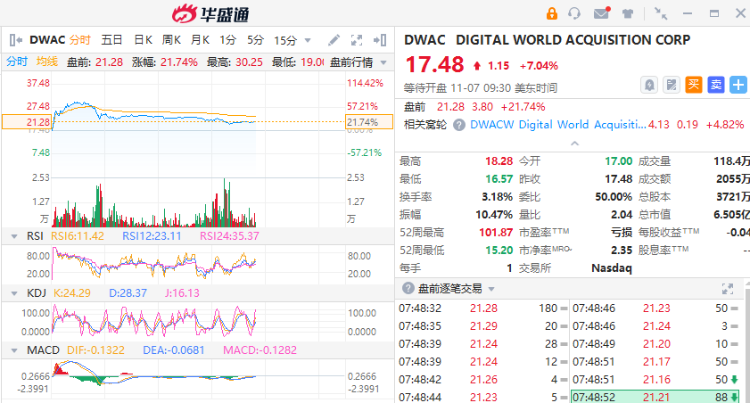Click the 52周最低 value 15.20
The width and height of the screenshot is (750, 403).
499,250
